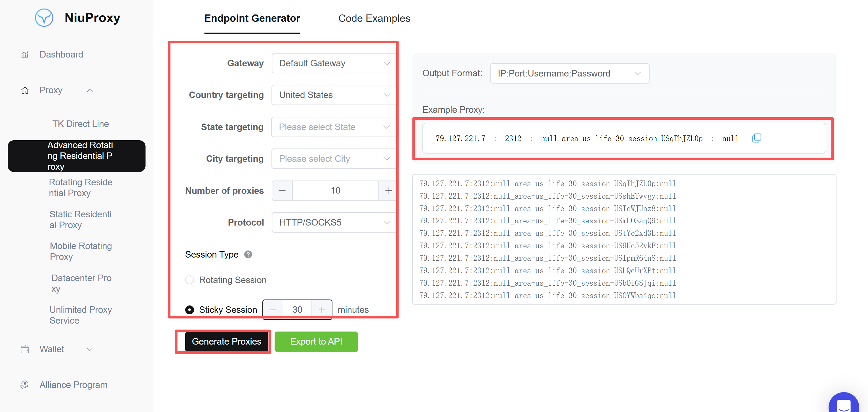This screenshot has width=868, height=412.
Task: Click the sticky session minutes input
Action: (297, 310)
